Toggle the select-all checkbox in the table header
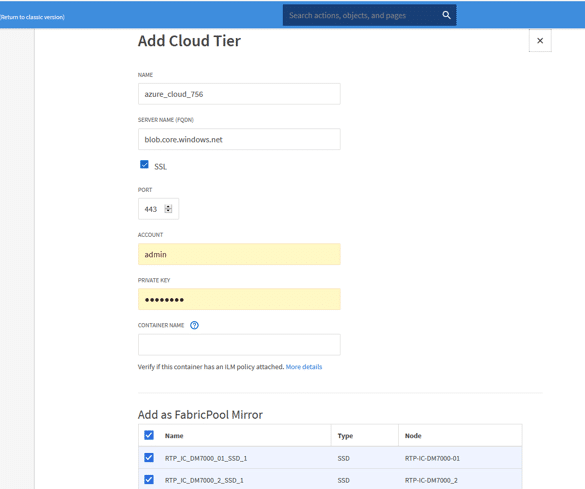 point(149,435)
